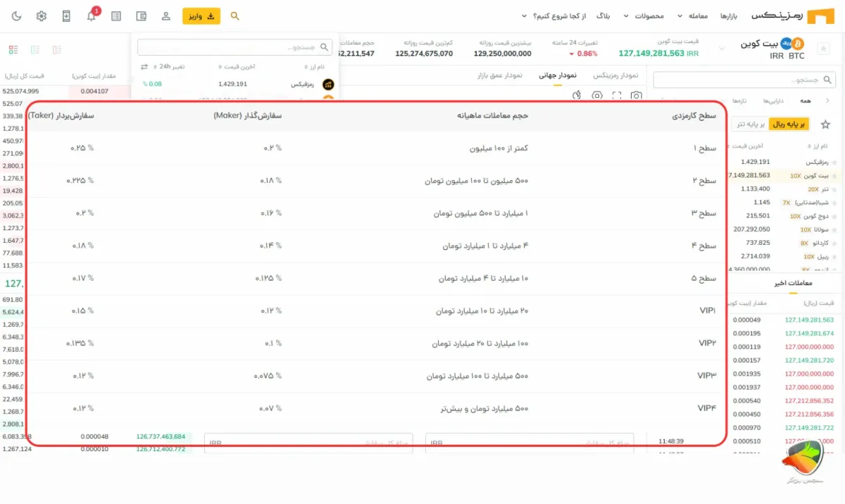
Task: Toggle chart fullscreen icon
Action: pyautogui.click(x=617, y=95)
